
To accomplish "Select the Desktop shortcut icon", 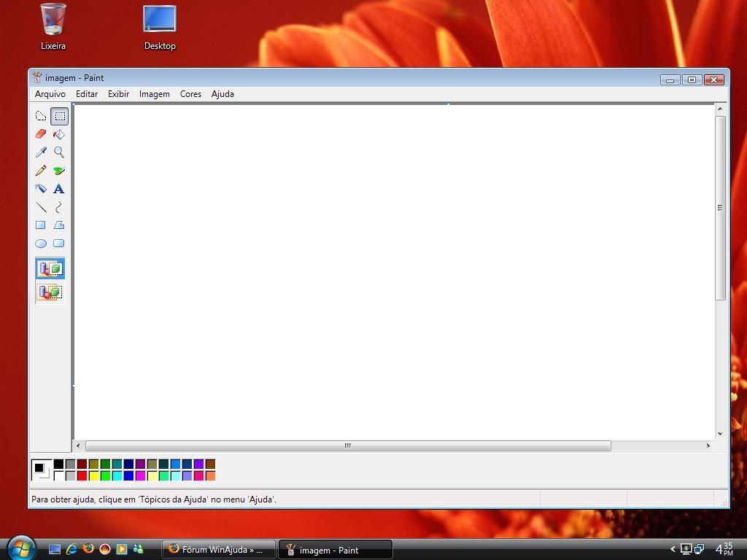I will click(x=160, y=28).
